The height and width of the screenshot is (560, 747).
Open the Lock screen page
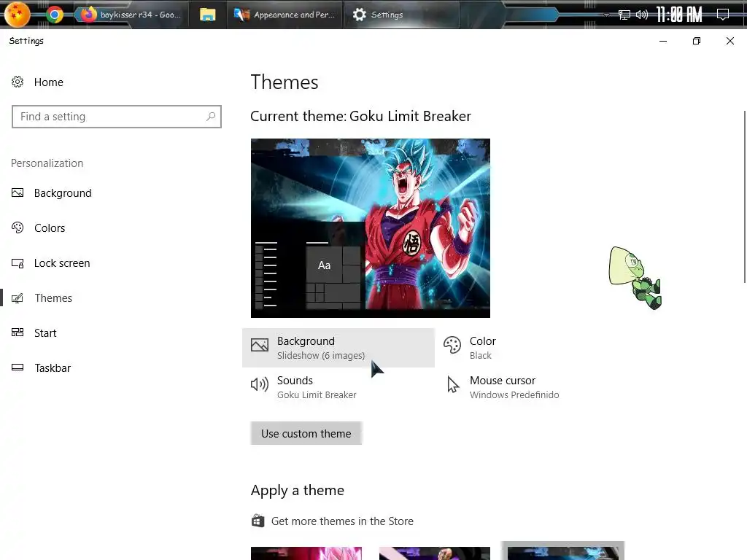[62, 262]
